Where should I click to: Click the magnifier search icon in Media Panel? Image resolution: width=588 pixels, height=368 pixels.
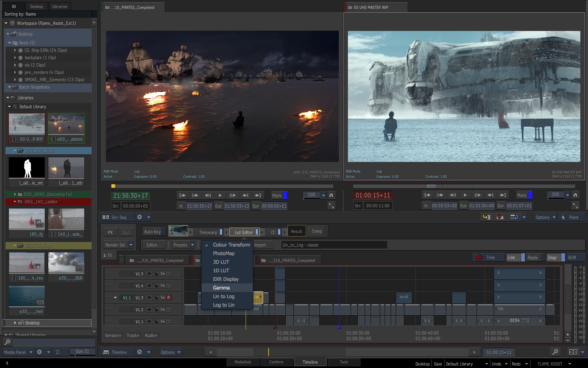(x=7, y=342)
